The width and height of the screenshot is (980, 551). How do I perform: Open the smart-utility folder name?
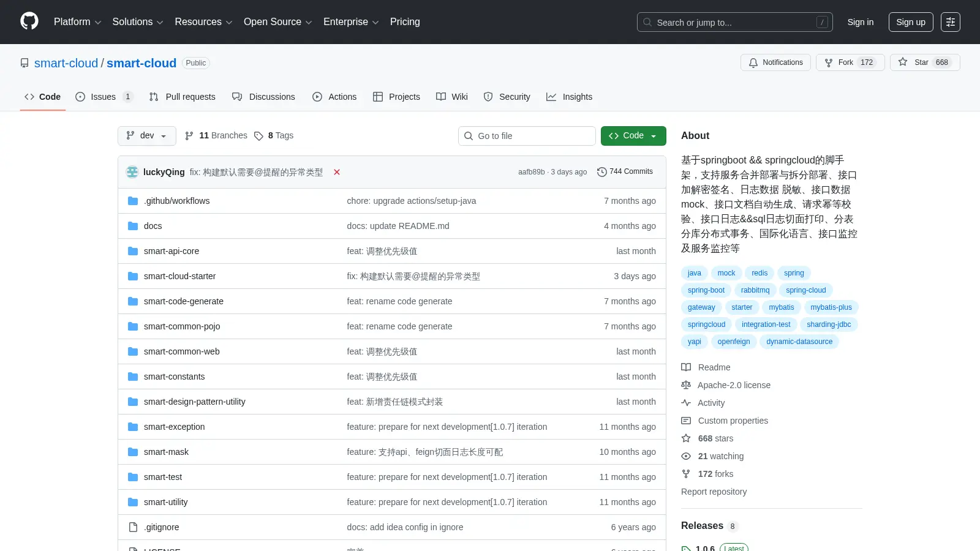point(166,502)
